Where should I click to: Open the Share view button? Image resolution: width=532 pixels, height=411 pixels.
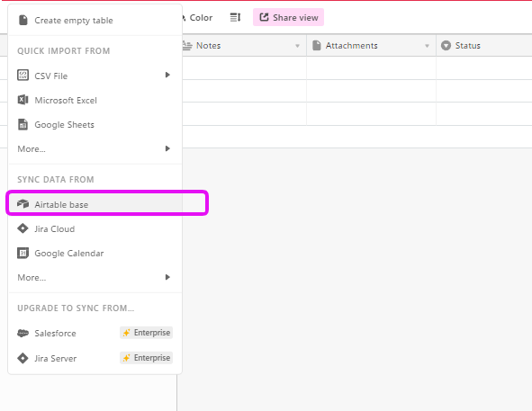288,17
